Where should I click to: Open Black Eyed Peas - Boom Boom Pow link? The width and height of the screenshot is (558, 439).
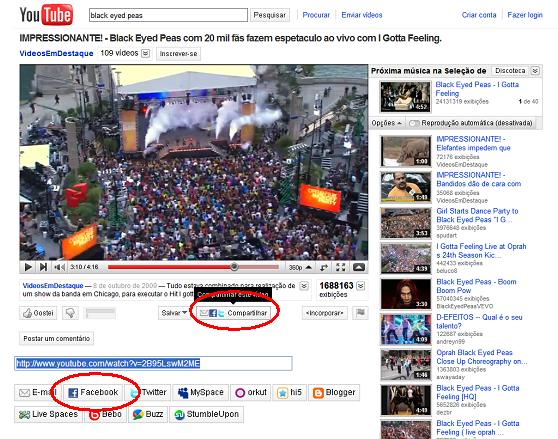[476, 286]
